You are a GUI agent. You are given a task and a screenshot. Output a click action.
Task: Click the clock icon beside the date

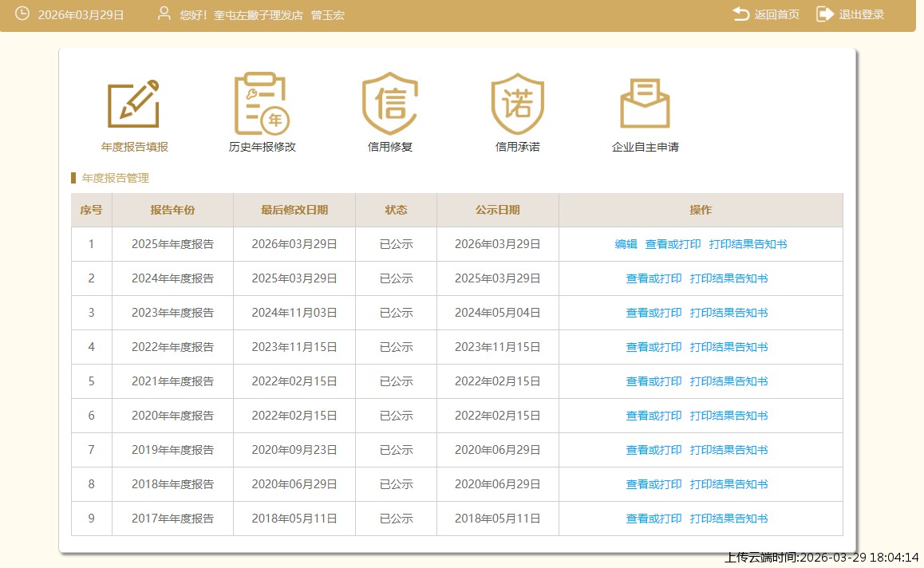tap(22, 14)
